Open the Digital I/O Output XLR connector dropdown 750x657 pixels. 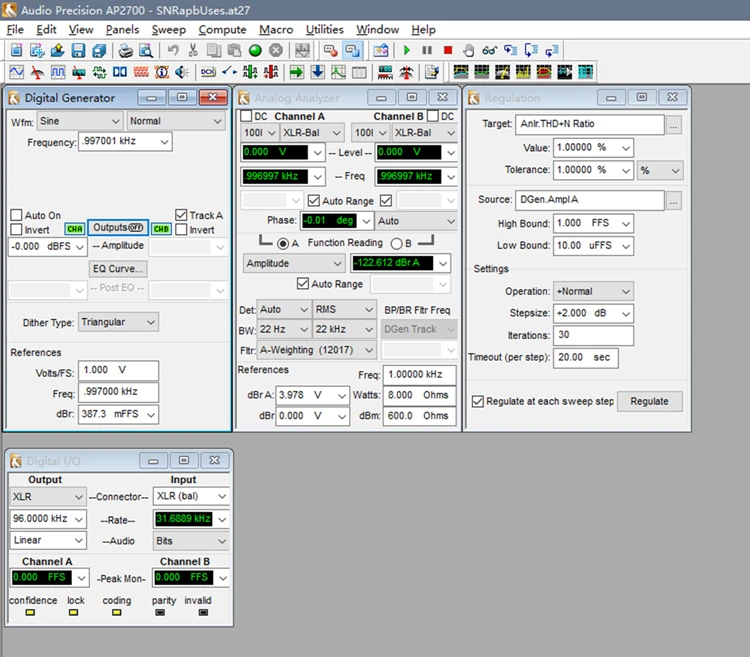(48, 497)
